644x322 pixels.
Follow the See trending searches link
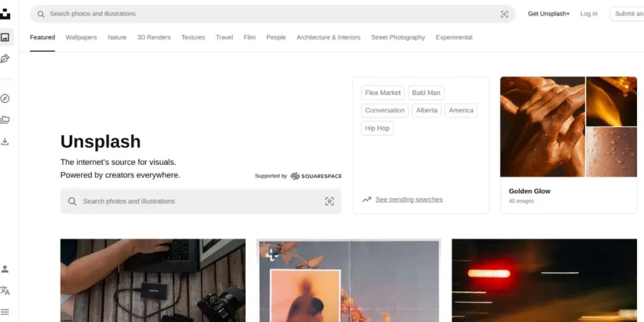tap(409, 199)
